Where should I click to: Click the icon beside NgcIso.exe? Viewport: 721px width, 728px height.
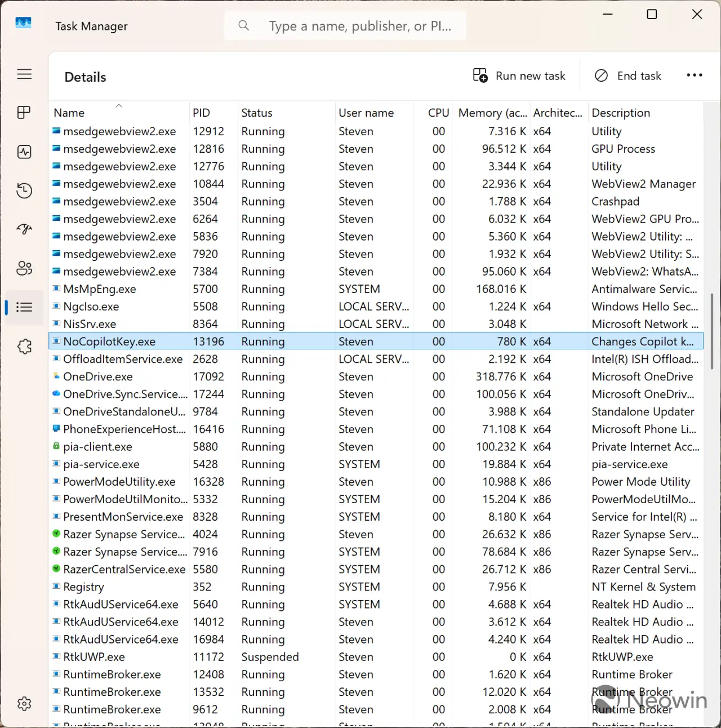[56, 306]
